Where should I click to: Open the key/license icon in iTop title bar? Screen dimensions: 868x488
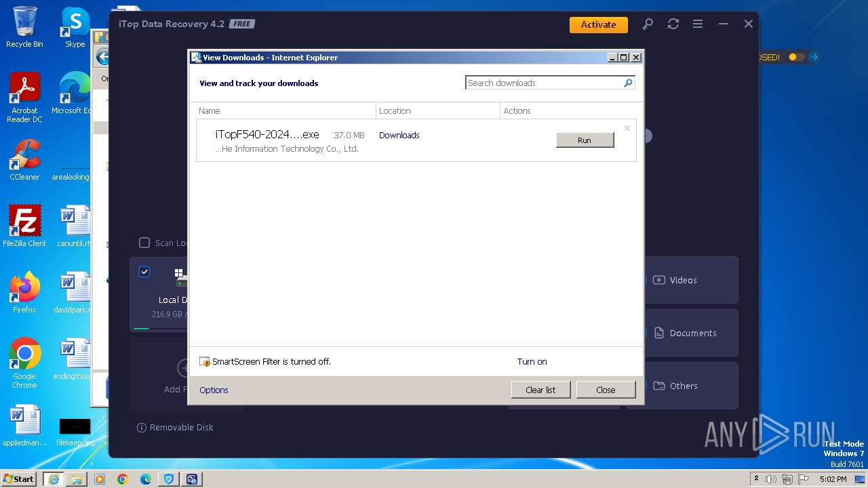(648, 24)
